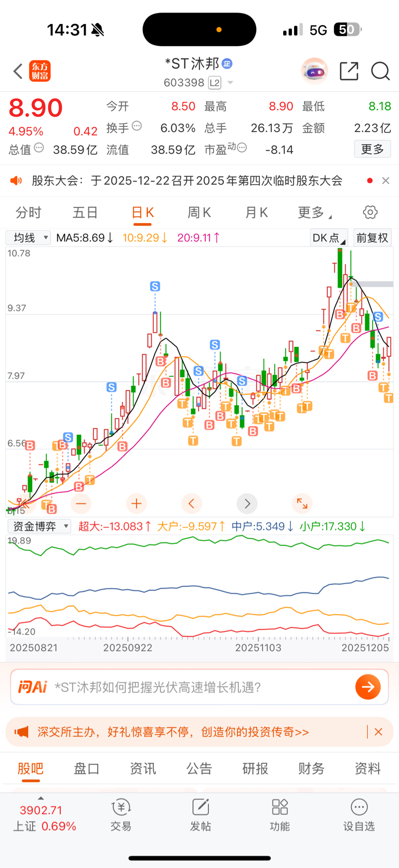Switch to 公告 tab
Viewport: 399px width, 868px height.
coord(199,769)
